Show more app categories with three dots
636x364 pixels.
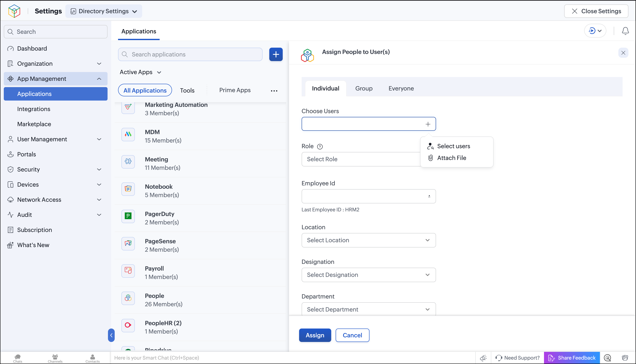point(274,91)
